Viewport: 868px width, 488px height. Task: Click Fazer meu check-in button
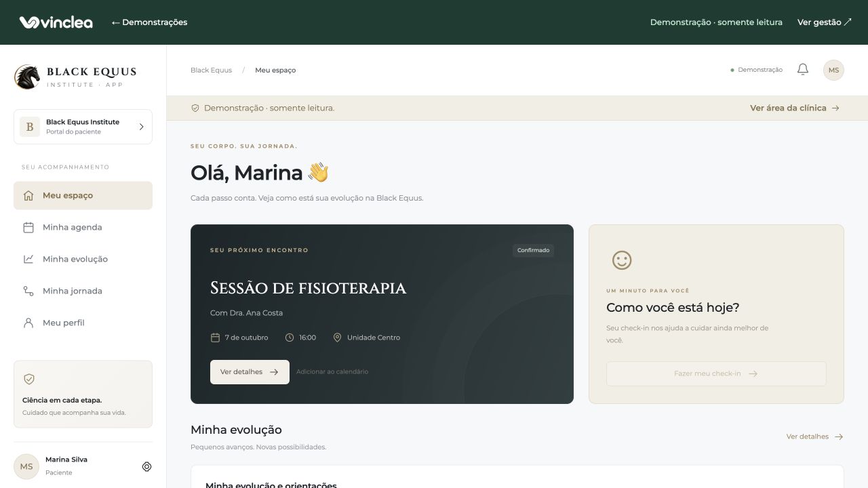click(x=716, y=373)
